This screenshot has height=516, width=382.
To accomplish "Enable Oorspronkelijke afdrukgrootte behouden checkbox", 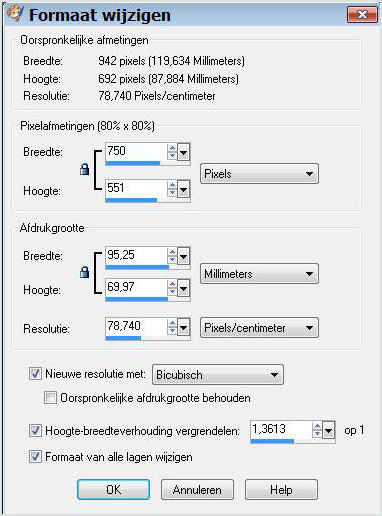I will (50, 398).
